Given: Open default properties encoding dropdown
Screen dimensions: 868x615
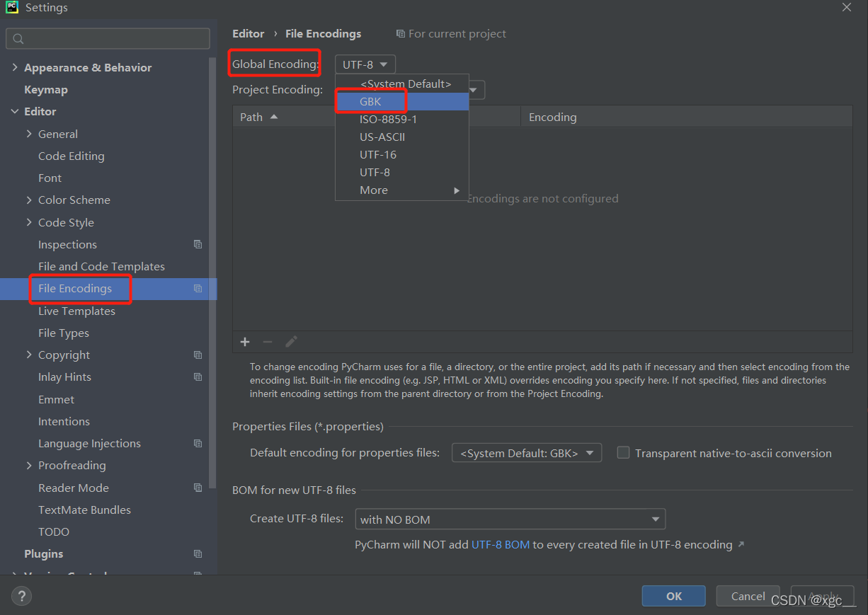Looking at the screenshot, I should 527,453.
